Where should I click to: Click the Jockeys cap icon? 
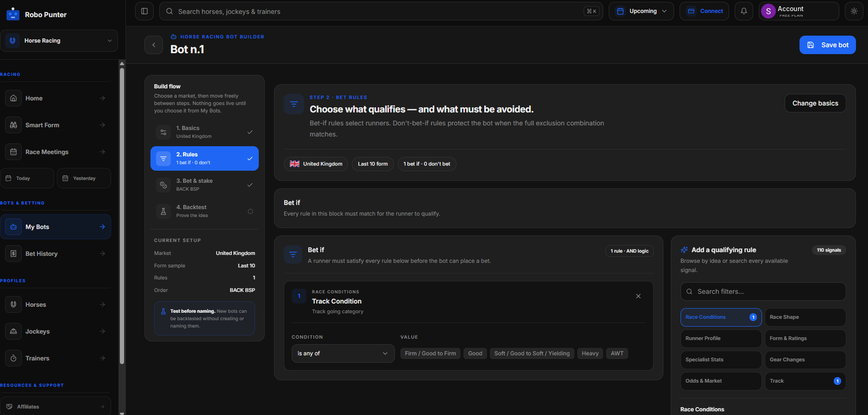pyautogui.click(x=14, y=331)
